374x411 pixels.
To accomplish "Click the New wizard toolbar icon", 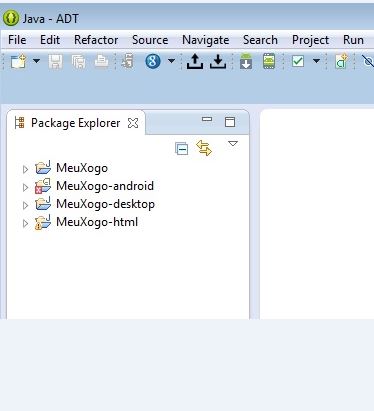I will click(18, 62).
